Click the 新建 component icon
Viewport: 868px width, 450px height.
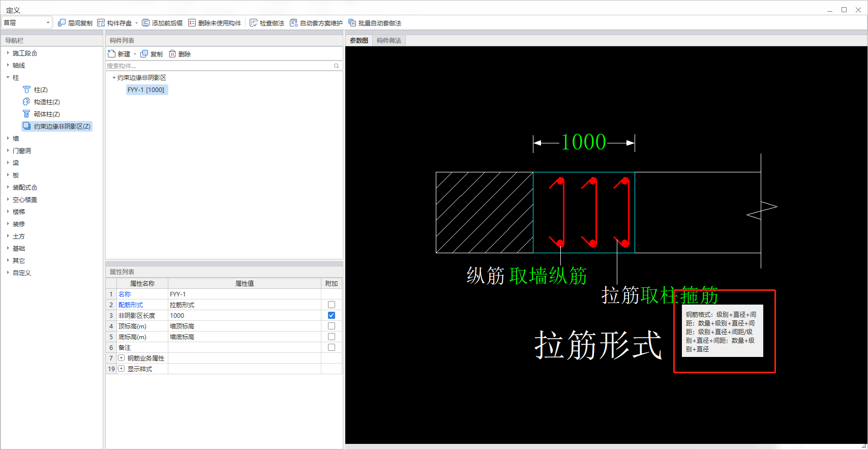pyautogui.click(x=112, y=54)
